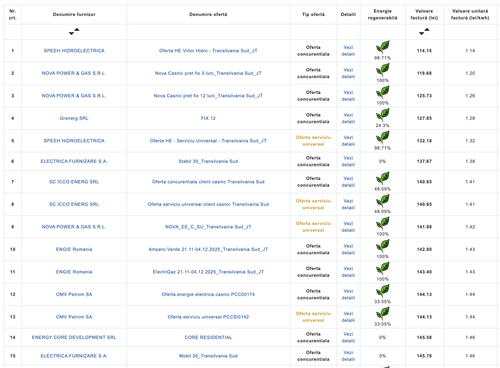Screen dimensions: 500x368
Task: Click leaf icon for Ampero Verde row
Action: point(382,246)
